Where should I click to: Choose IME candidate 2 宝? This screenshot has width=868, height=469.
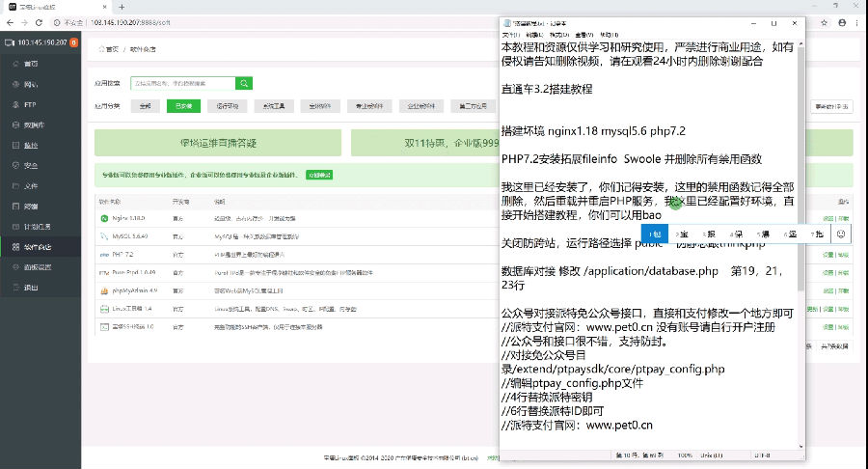[x=682, y=234]
